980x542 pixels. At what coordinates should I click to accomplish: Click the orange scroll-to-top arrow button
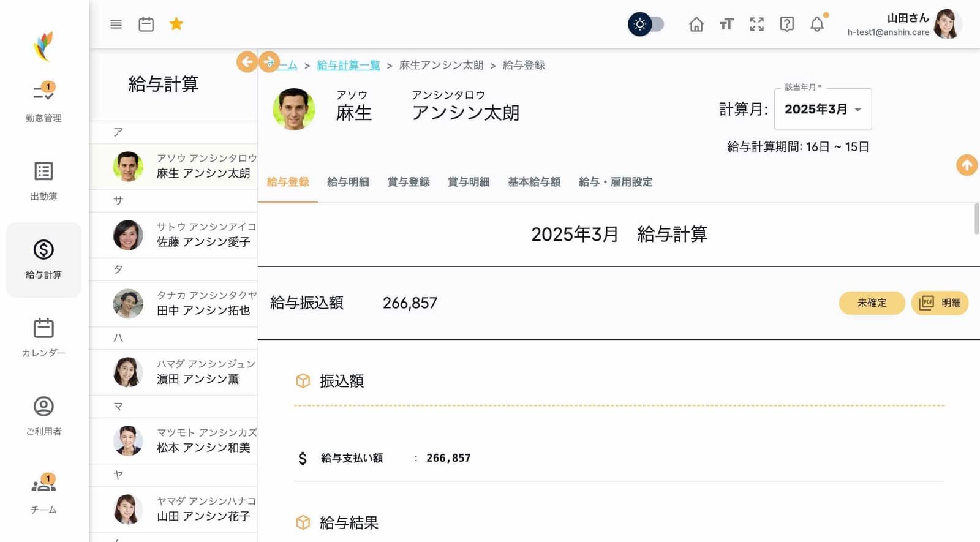point(967,165)
